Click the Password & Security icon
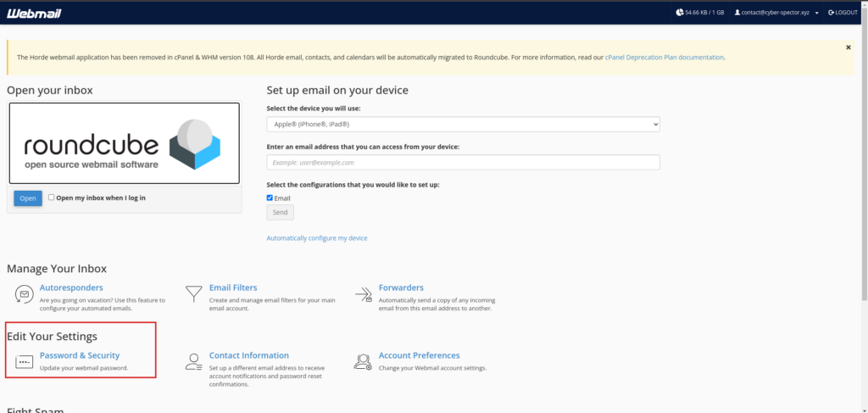Image resolution: width=868 pixels, height=413 pixels. (24, 362)
